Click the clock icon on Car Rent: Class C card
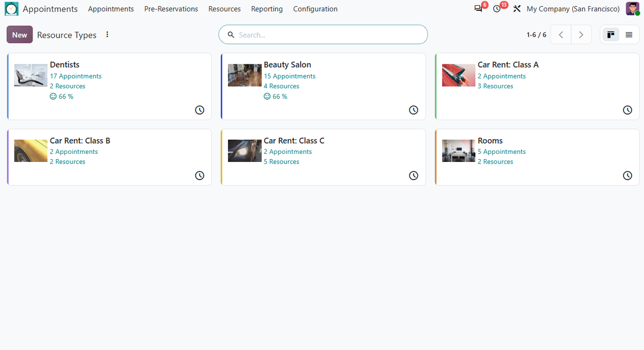This screenshot has height=350, width=644. click(x=414, y=176)
